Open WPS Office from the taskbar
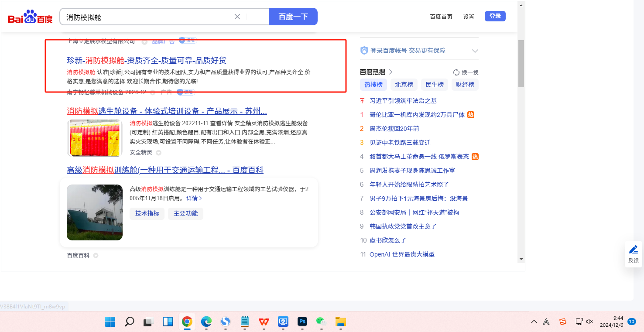 (264, 322)
